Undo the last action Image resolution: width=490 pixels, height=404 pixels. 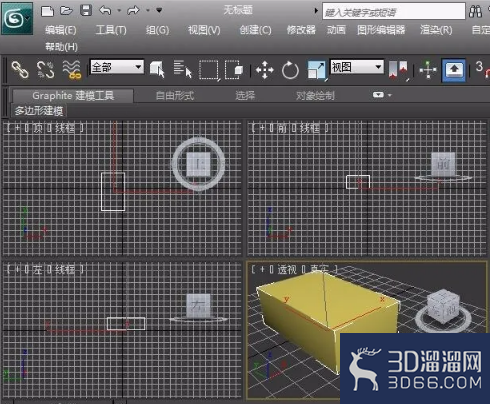[105, 11]
